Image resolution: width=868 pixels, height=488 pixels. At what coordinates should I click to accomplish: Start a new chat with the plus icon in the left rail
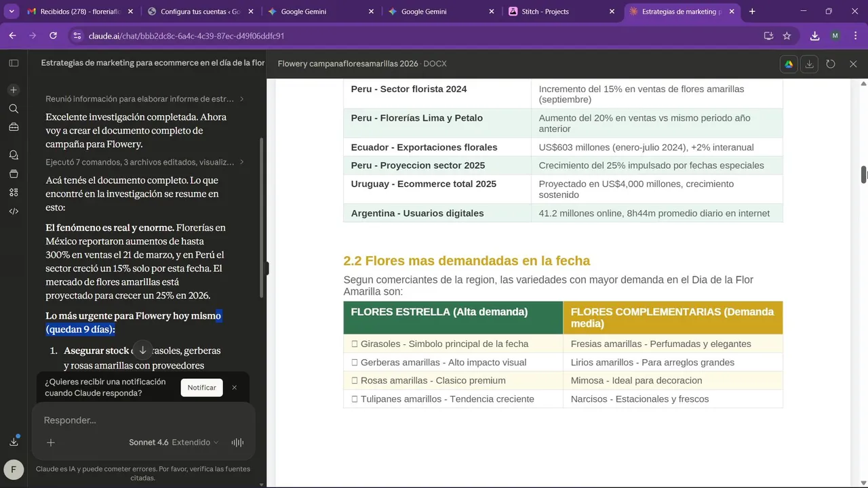(14, 90)
